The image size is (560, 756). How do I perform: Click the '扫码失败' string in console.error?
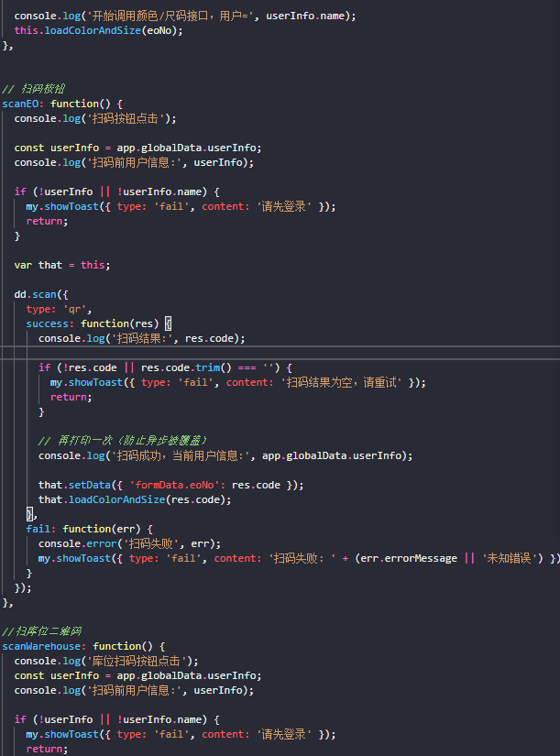[x=151, y=543]
